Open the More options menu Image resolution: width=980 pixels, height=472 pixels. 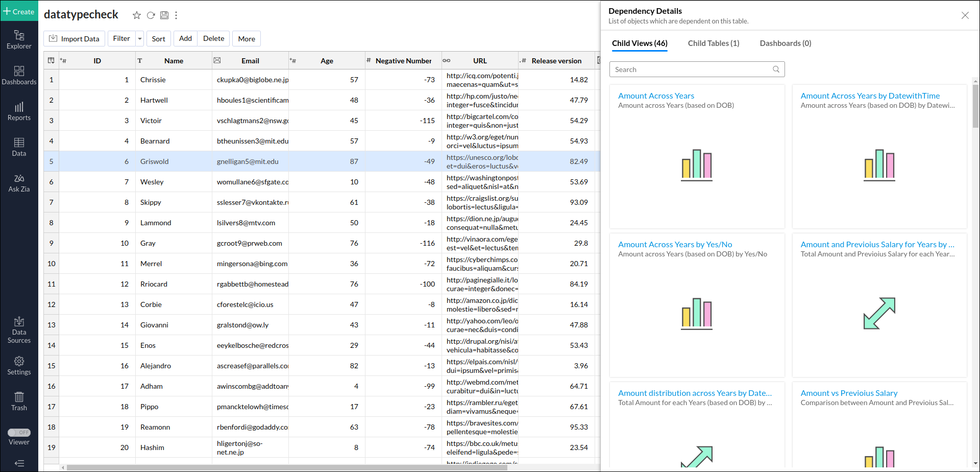coord(246,39)
